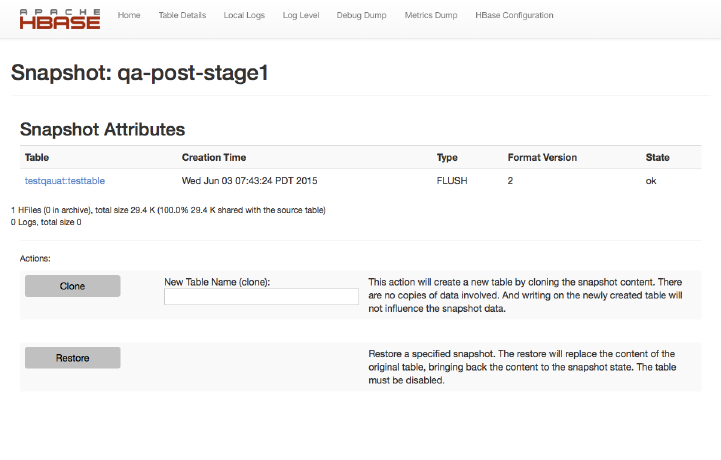Open the testqauat:testtable table link
721x460 pixels.
click(x=65, y=181)
